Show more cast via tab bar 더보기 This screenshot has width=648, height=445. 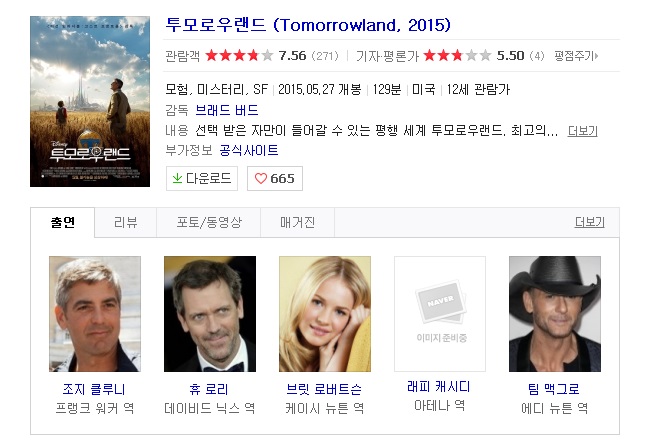[x=589, y=222]
